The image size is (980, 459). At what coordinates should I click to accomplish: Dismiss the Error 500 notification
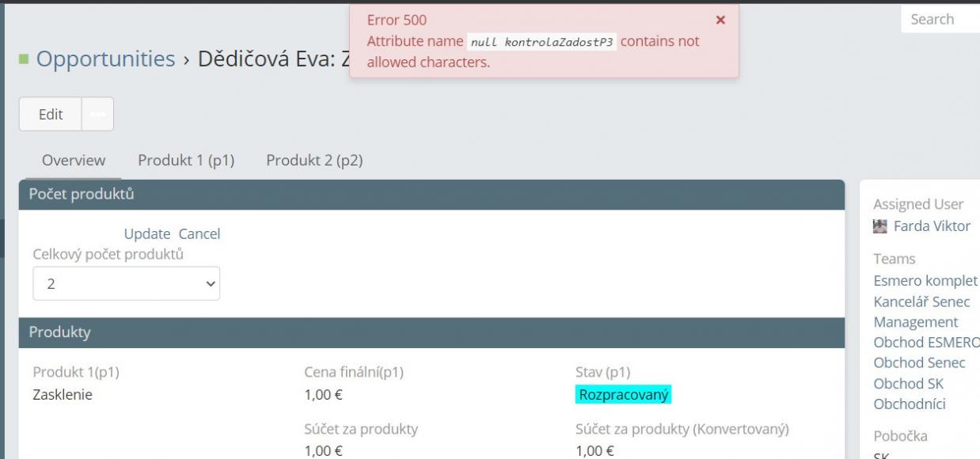point(720,20)
